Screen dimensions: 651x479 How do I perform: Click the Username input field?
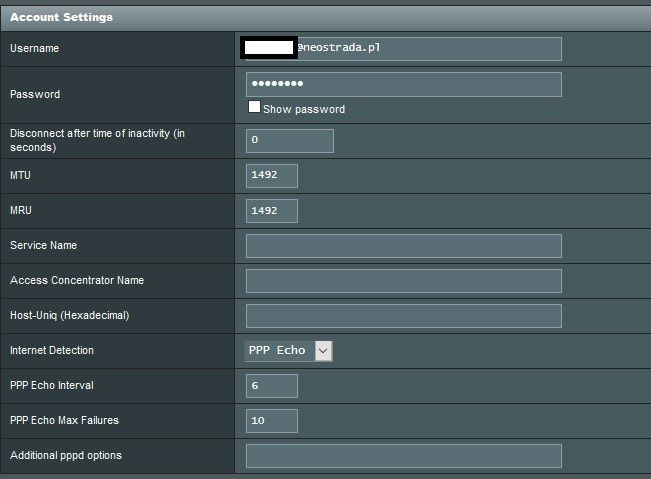[430, 48]
